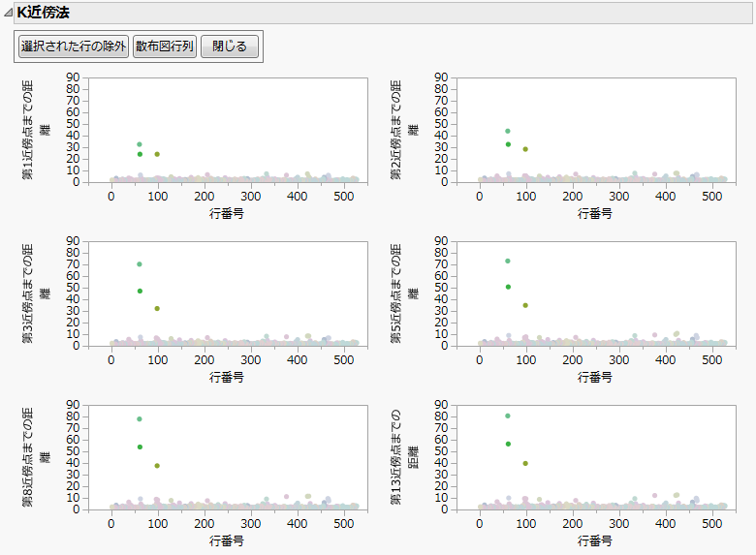The width and height of the screenshot is (756, 555).
Task: Select the K近傍法 title text
Action: (43, 13)
